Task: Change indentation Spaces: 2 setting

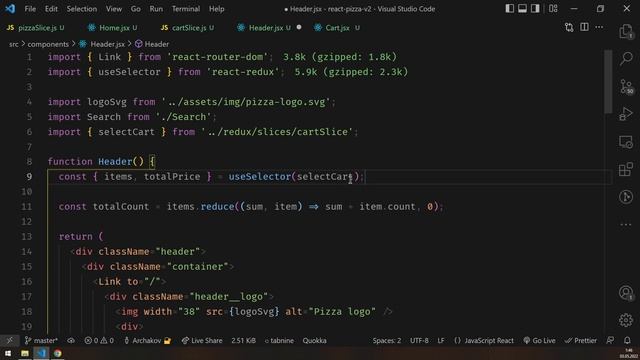Action: pos(387,340)
